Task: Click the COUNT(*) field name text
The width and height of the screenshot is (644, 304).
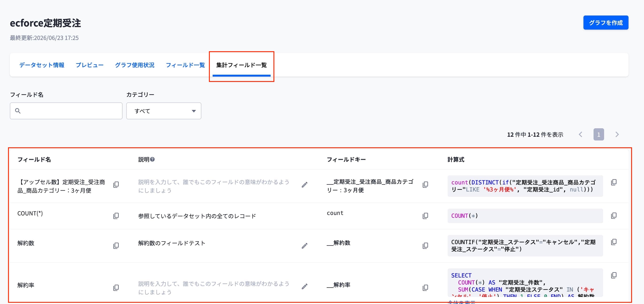Action: pyautogui.click(x=30, y=213)
